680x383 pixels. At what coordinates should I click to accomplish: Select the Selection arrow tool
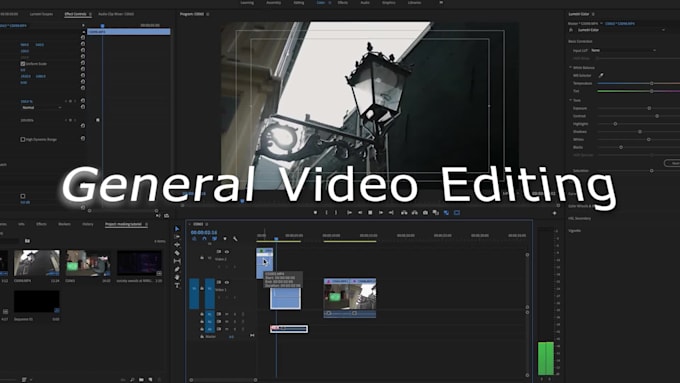tap(177, 229)
